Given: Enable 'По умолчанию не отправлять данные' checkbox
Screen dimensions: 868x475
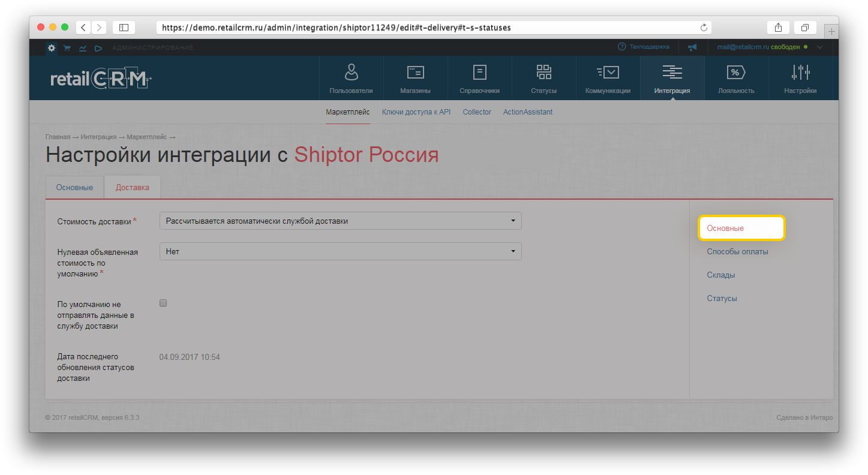Looking at the screenshot, I should tap(163, 303).
